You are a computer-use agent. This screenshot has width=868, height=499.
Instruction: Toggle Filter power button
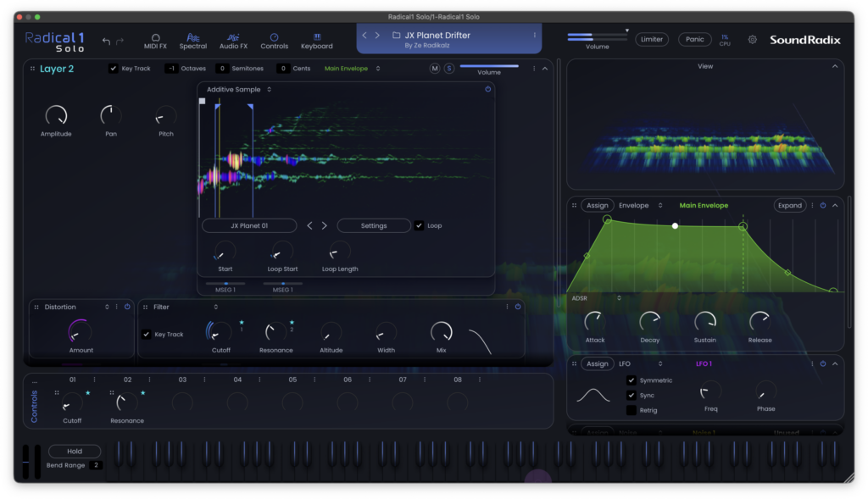518,307
